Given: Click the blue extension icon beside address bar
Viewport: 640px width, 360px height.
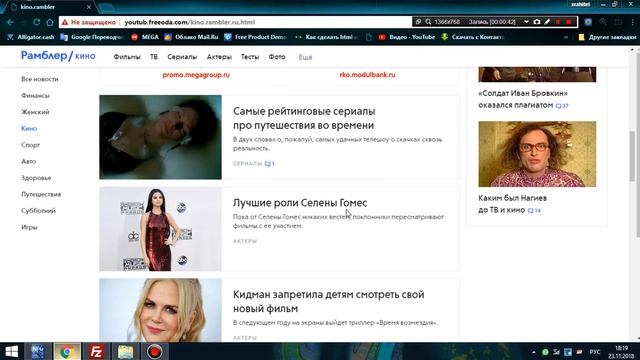Looking at the screenshot, I should coord(588,22).
